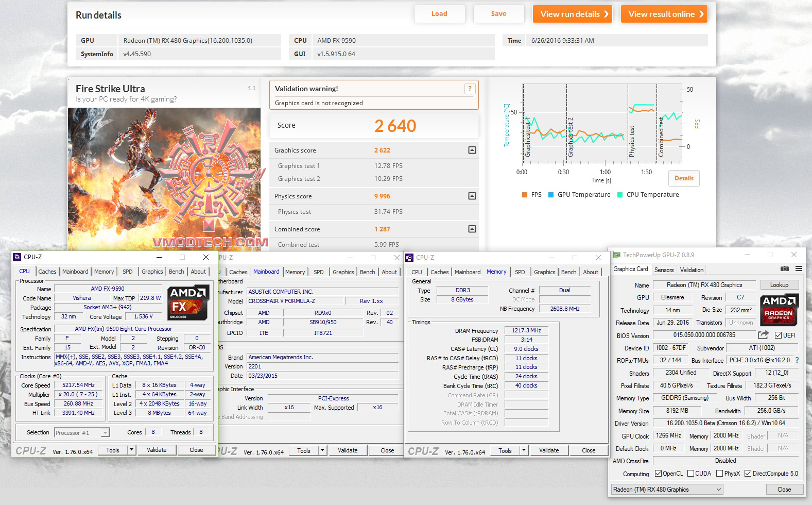Image resolution: width=812 pixels, height=505 pixels.
Task: Click the orange FPS legend swatch
Action: click(525, 195)
